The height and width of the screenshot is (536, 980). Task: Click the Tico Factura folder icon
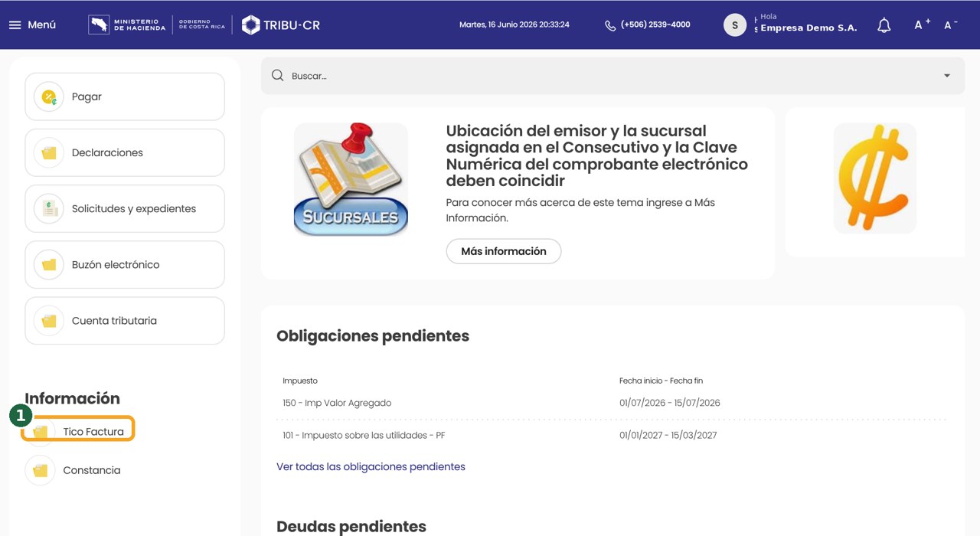tap(41, 432)
